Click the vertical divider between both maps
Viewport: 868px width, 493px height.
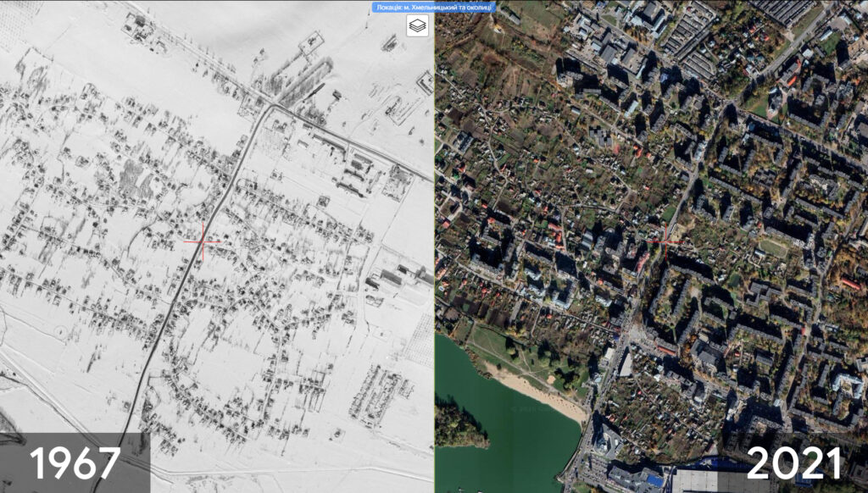(434, 254)
